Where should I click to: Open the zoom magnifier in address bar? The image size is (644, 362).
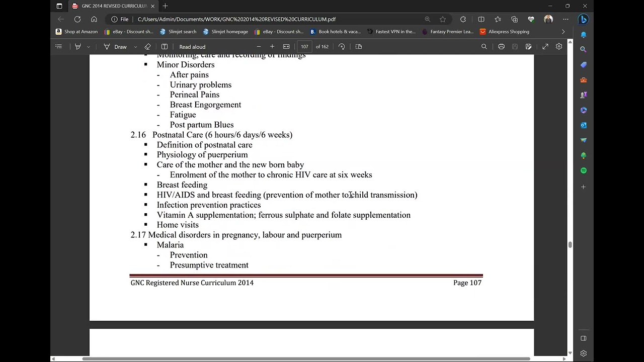(x=427, y=19)
